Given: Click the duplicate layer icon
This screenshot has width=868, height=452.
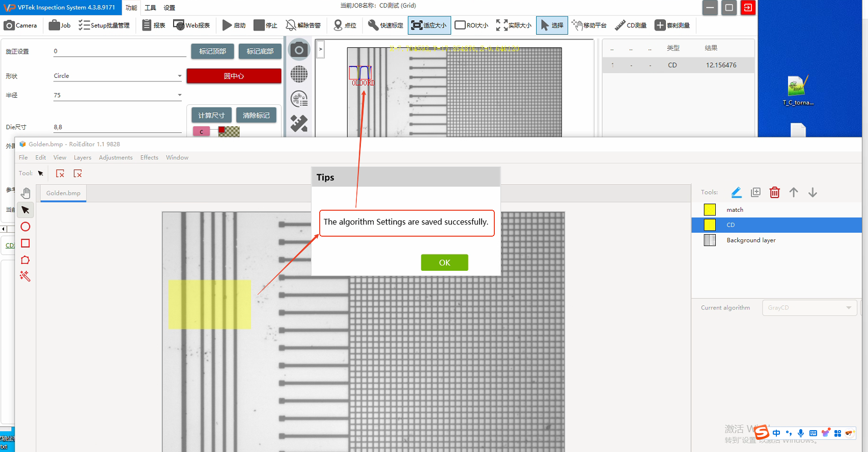Looking at the screenshot, I should (x=755, y=192).
